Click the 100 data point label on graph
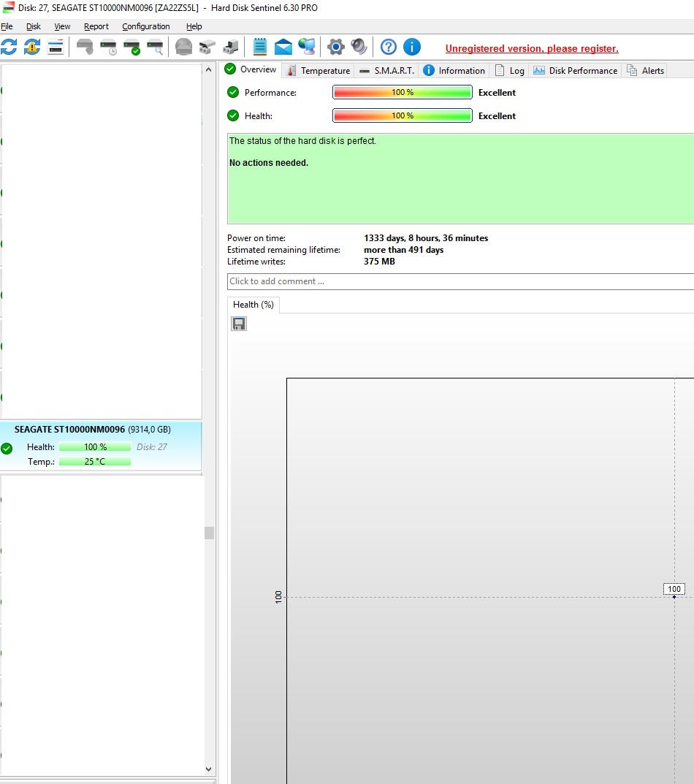Viewport: 694px width, 784px height. pos(674,589)
